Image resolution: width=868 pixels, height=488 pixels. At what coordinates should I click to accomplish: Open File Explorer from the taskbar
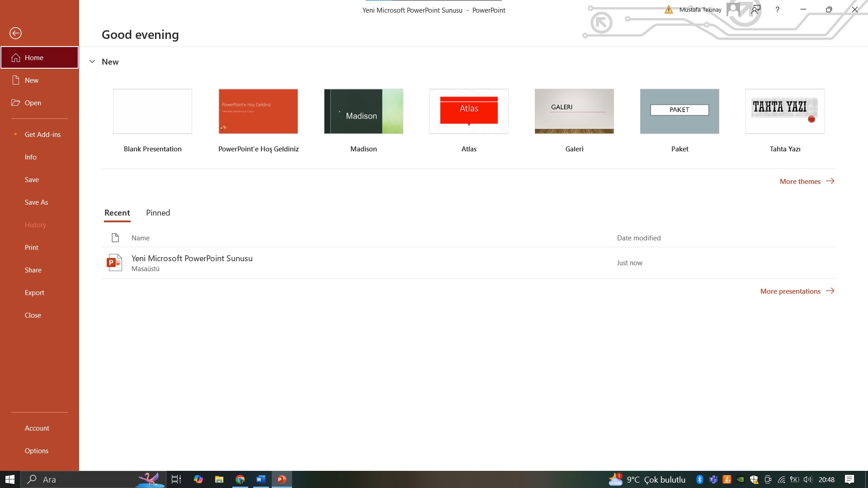pos(219,479)
